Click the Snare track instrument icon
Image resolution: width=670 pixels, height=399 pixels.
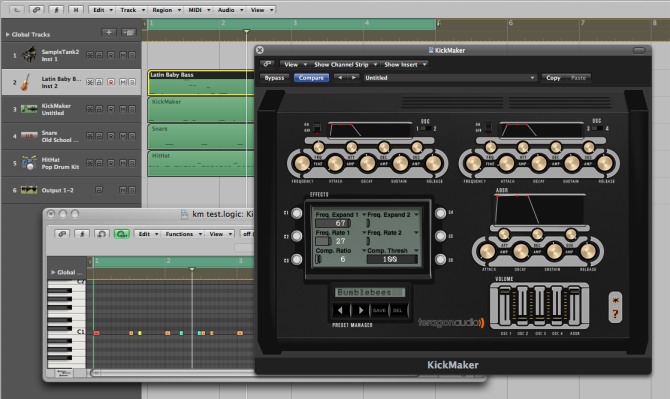tap(29, 136)
